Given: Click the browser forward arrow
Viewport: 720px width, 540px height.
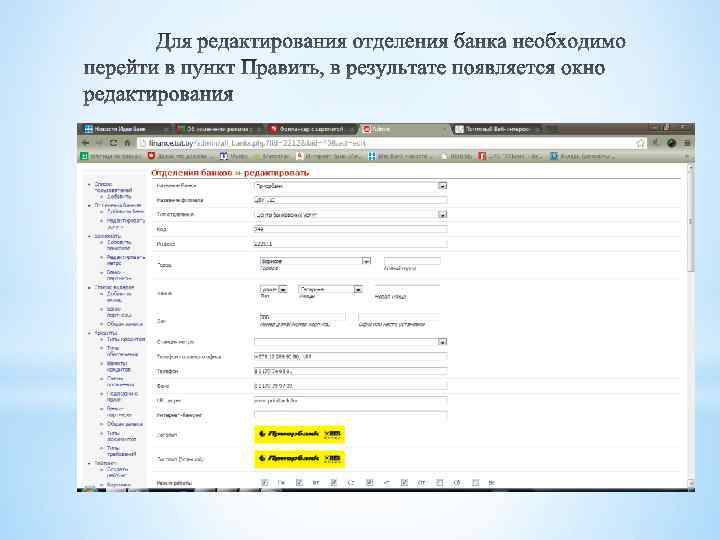Looking at the screenshot, I should 99,143.
